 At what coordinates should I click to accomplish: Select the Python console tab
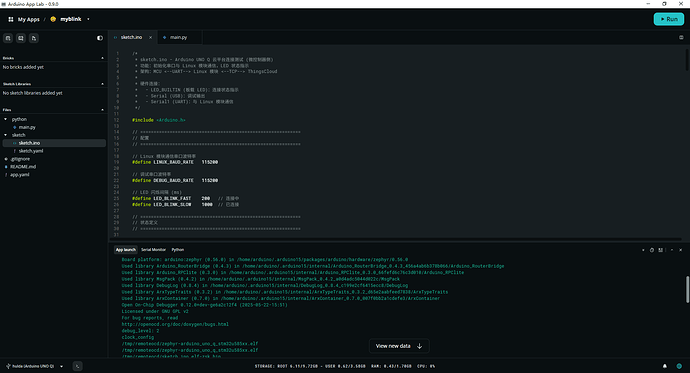coord(178,250)
